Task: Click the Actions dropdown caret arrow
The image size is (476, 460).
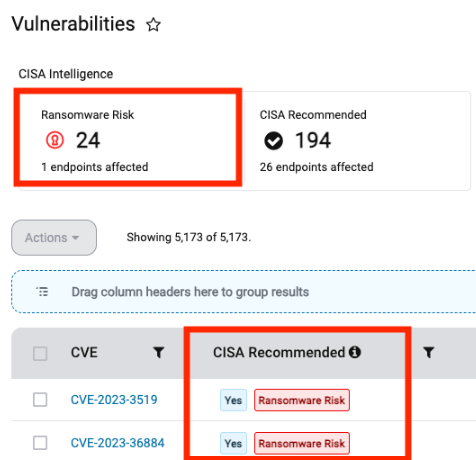Action: pos(76,238)
